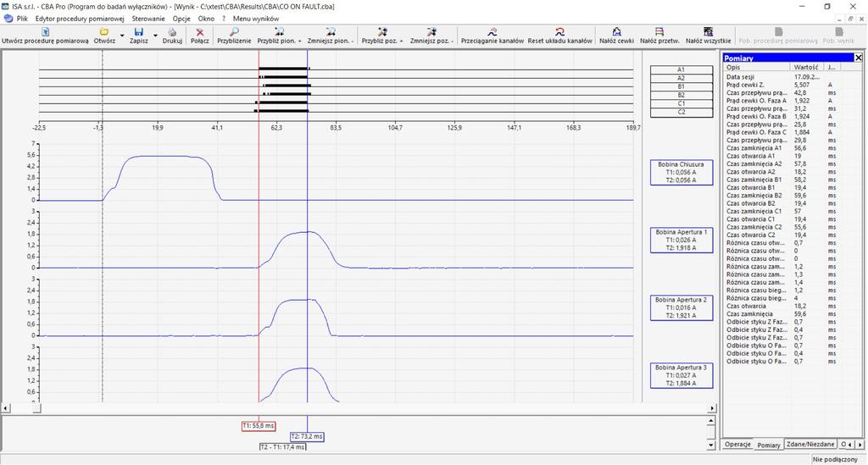Image resolution: width=868 pixels, height=465 pixels.
Task: Select channel C2 label
Action: [x=681, y=112]
